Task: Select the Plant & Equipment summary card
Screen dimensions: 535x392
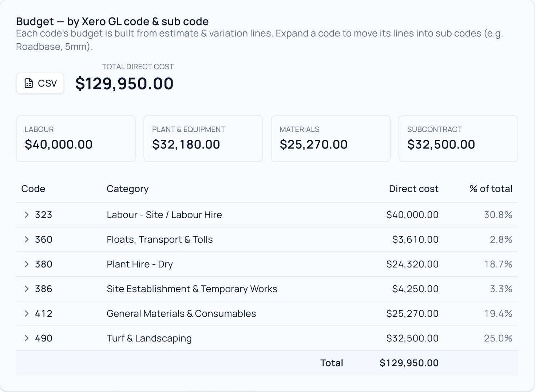Action: (203, 139)
